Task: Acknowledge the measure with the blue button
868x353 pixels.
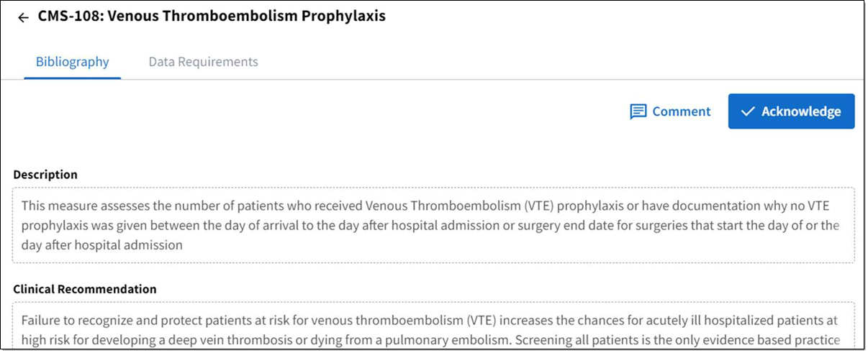Action: (791, 111)
